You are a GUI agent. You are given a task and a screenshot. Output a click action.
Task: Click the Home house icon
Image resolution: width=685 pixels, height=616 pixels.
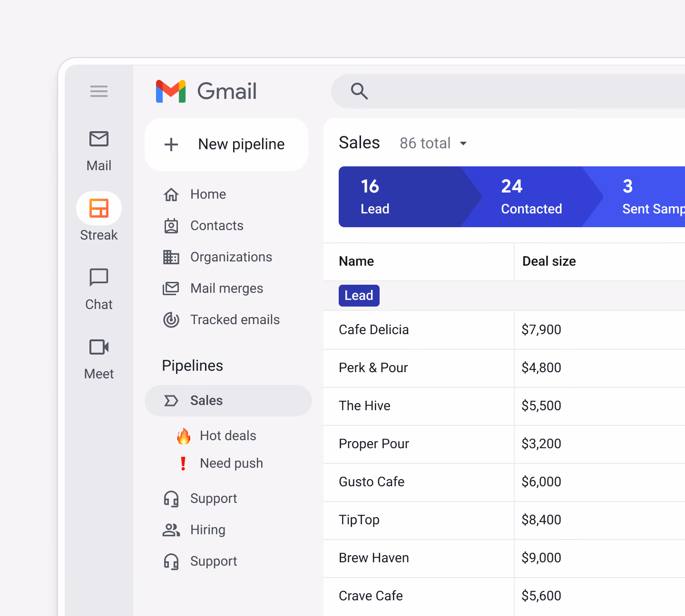[171, 194]
